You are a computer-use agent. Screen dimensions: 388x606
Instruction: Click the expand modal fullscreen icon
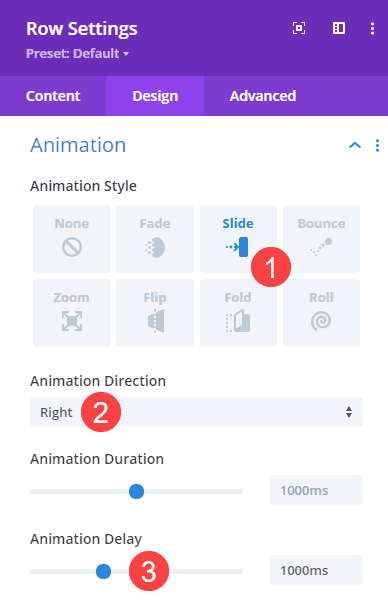coord(299,28)
